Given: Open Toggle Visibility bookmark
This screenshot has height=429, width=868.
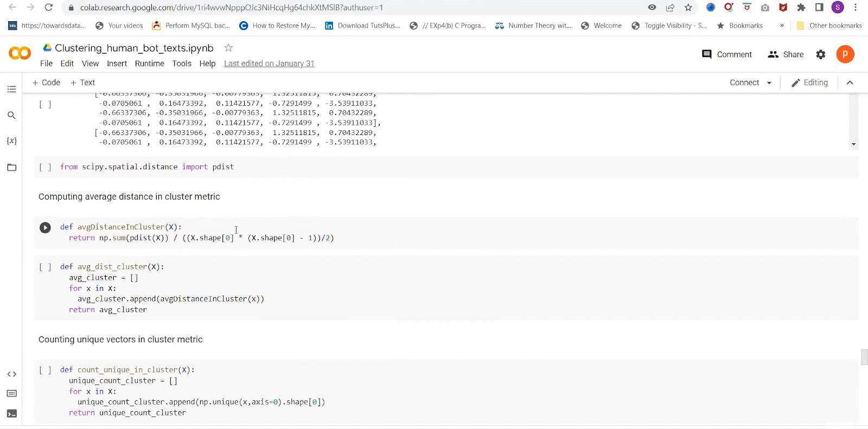Looking at the screenshot, I should pyautogui.click(x=669, y=25).
